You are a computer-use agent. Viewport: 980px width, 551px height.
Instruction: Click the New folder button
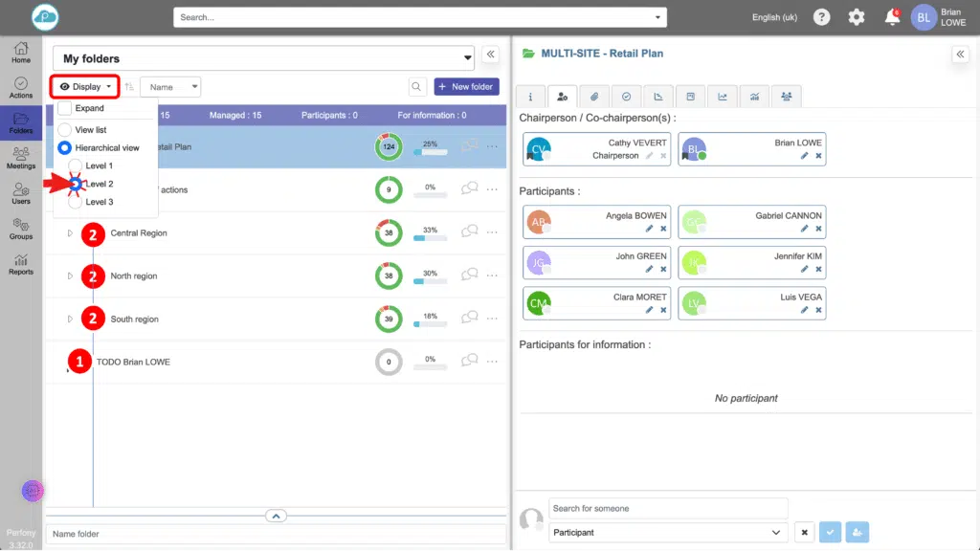tap(466, 87)
